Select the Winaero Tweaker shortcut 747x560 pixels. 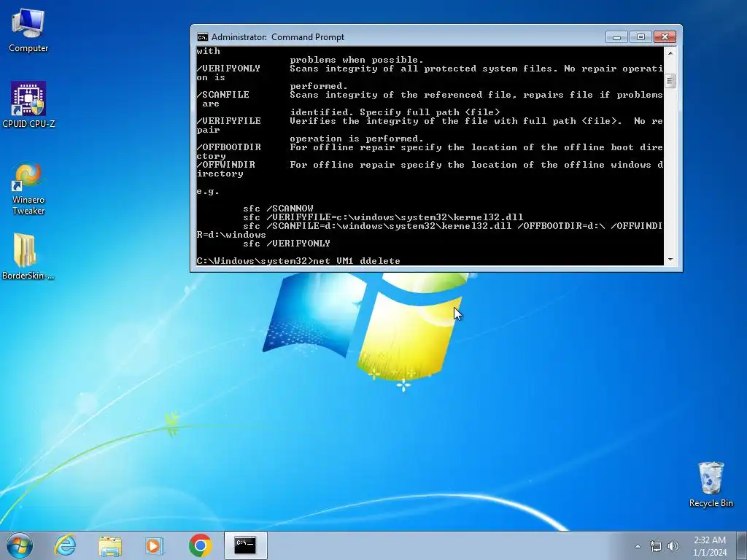click(28, 189)
